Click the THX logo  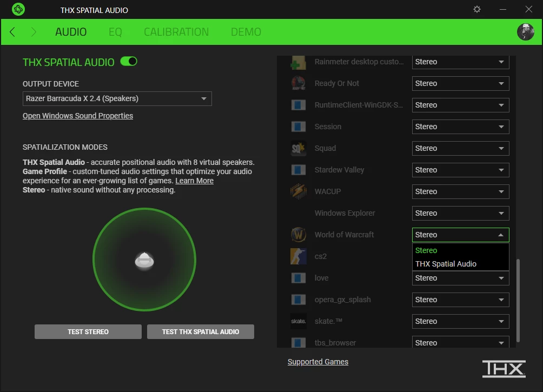pyautogui.click(x=504, y=369)
